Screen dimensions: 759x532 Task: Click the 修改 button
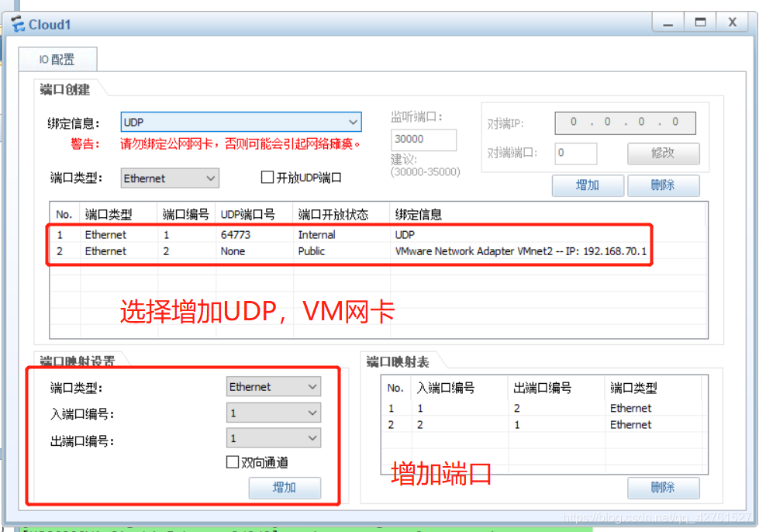click(x=663, y=153)
